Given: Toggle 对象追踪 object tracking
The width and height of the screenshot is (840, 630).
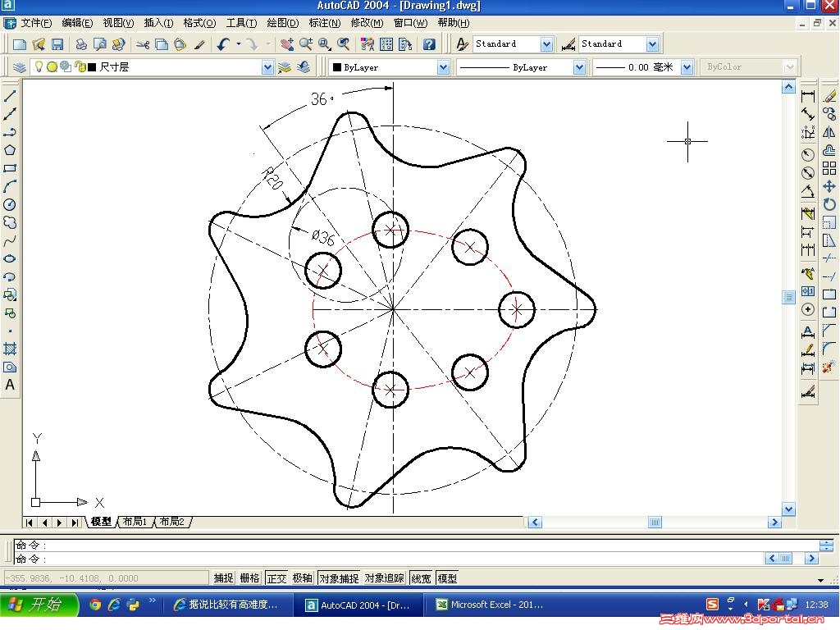Looking at the screenshot, I should (384, 578).
